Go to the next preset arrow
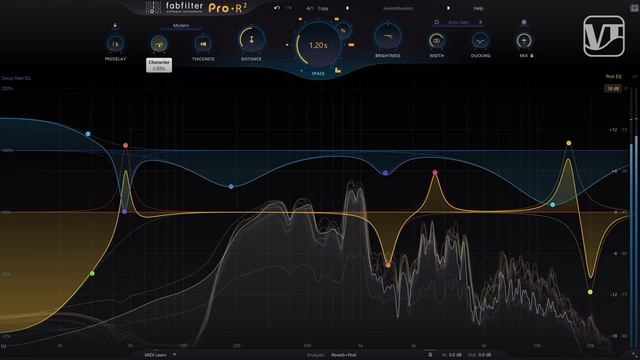Viewport: 640px width, 360px height. [448, 8]
